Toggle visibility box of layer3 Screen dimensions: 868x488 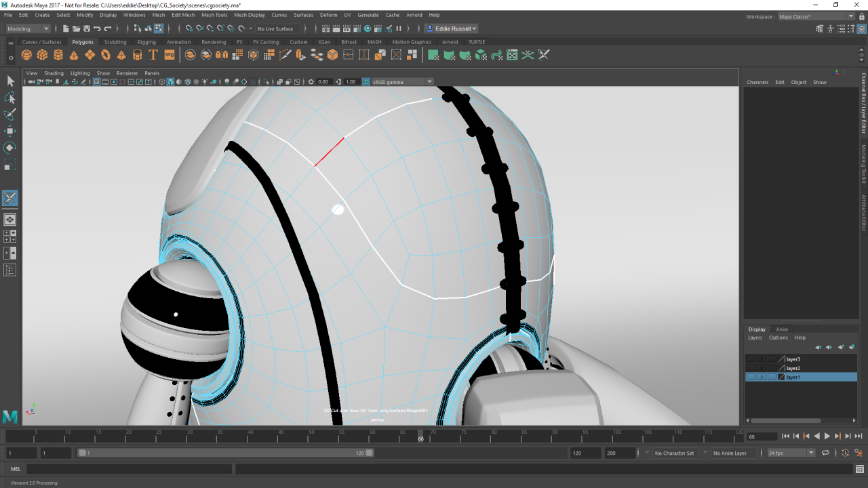[x=751, y=359]
